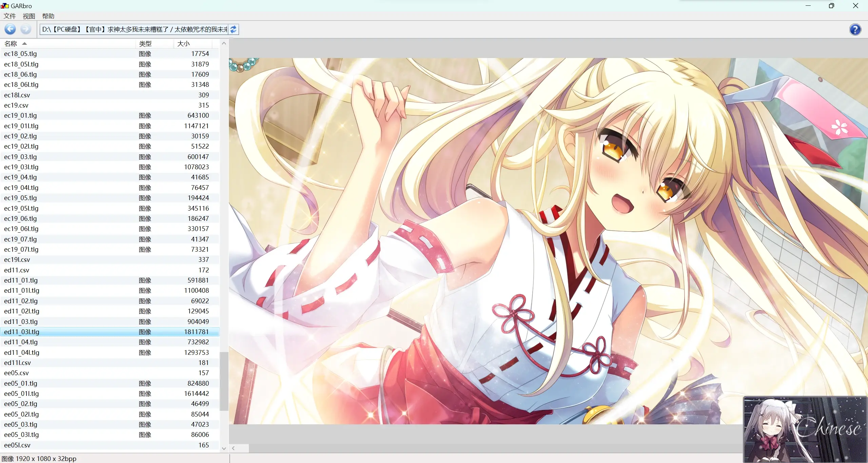Click the file list scroll down arrow

click(224, 448)
